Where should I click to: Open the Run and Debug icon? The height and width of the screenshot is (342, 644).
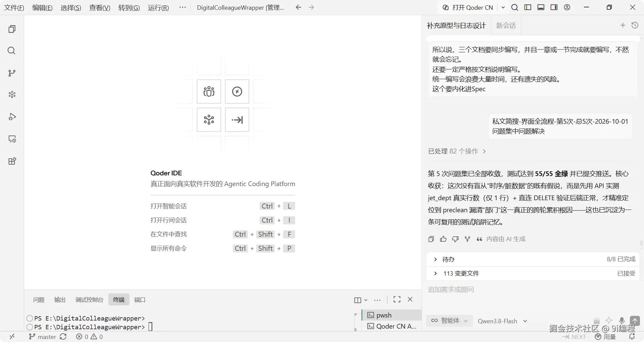tap(12, 117)
